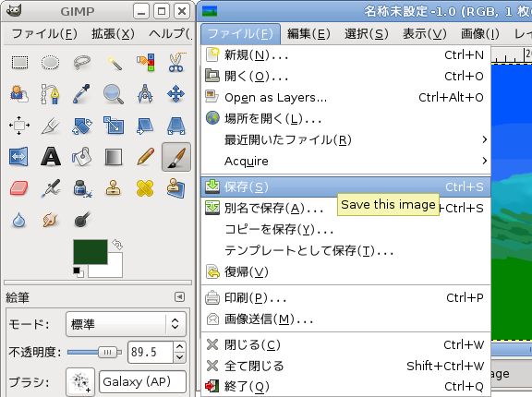Screen dimensions: 532x397
Task: Open the brush tool options panel menu
Action: click(179, 297)
